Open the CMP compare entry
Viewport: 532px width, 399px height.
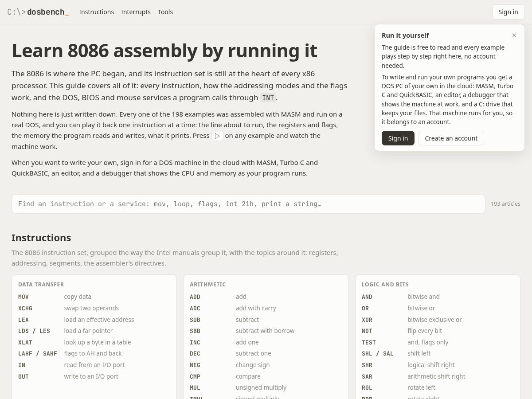[x=266, y=376]
